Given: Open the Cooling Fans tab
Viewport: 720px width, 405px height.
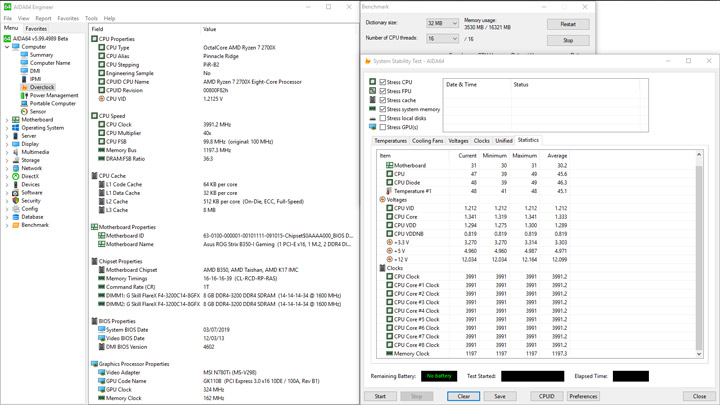Looking at the screenshot, I should tap(428, 141).
